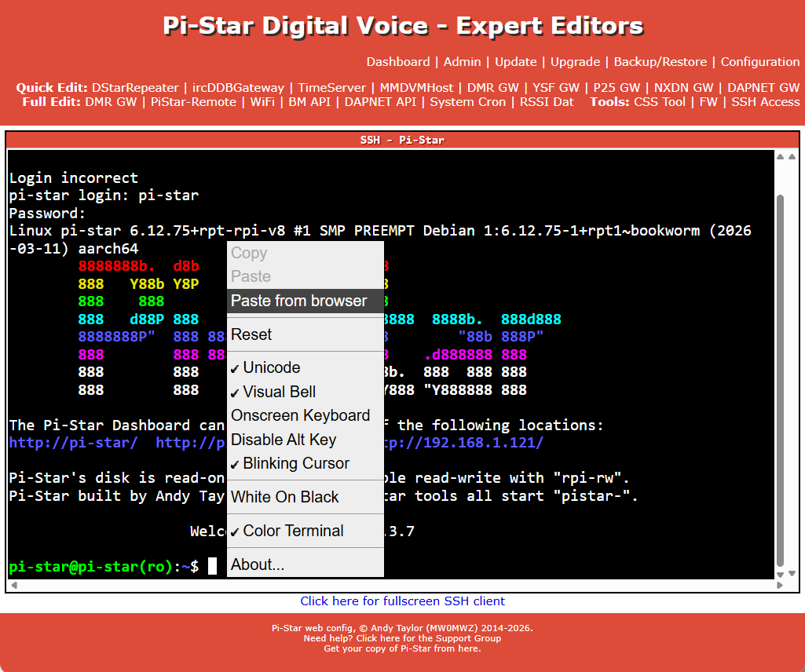The image size is (805, 672).
Task: Click the scrollbar down arrow
Action: click(781, 574)
